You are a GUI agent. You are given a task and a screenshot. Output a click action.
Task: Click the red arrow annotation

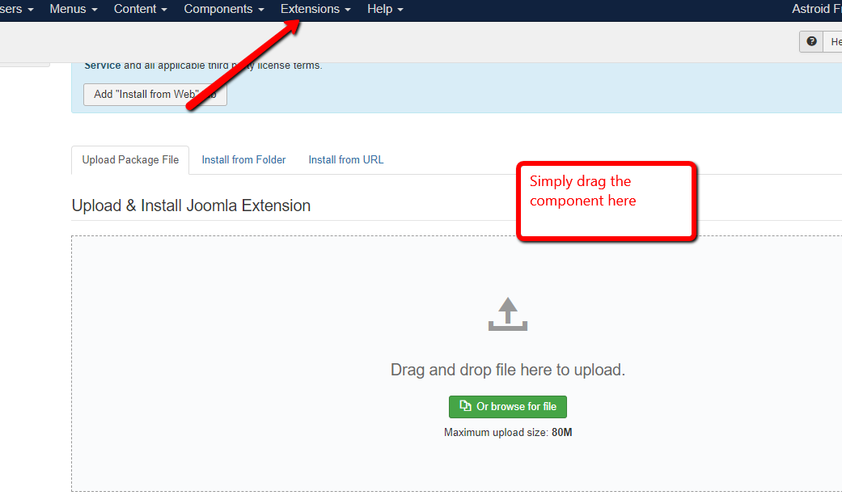pyautogui.click(x=243, y=63)
